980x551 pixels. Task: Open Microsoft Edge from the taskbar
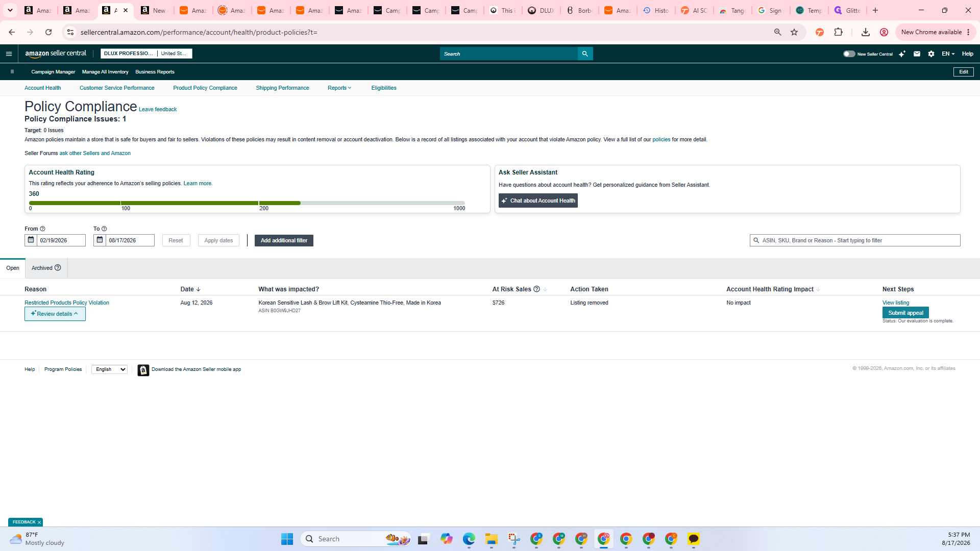[x=469, y=539]
